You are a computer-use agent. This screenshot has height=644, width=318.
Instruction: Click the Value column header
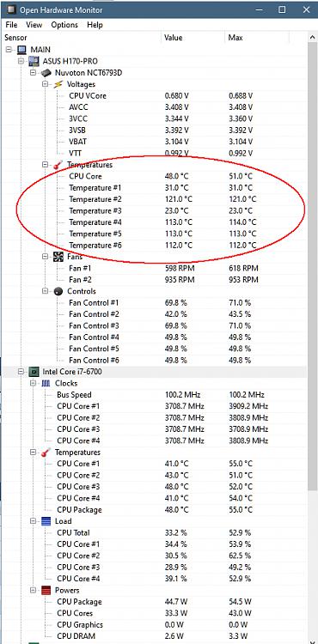tap(193, 38)
